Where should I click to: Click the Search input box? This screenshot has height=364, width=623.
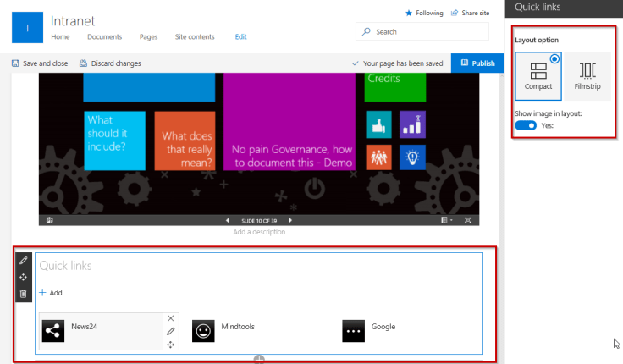click(422, 31)
